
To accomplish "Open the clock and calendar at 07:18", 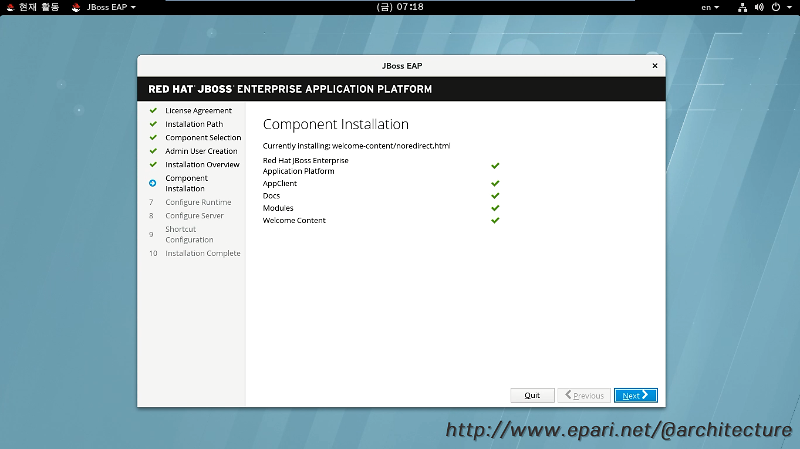I will coord(400,7).
